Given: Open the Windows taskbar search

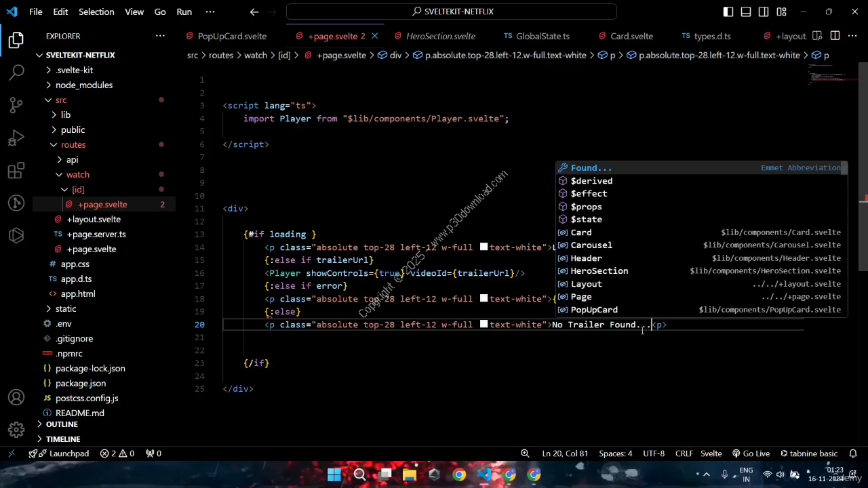Looking at the screenshot, I should 359,474.
